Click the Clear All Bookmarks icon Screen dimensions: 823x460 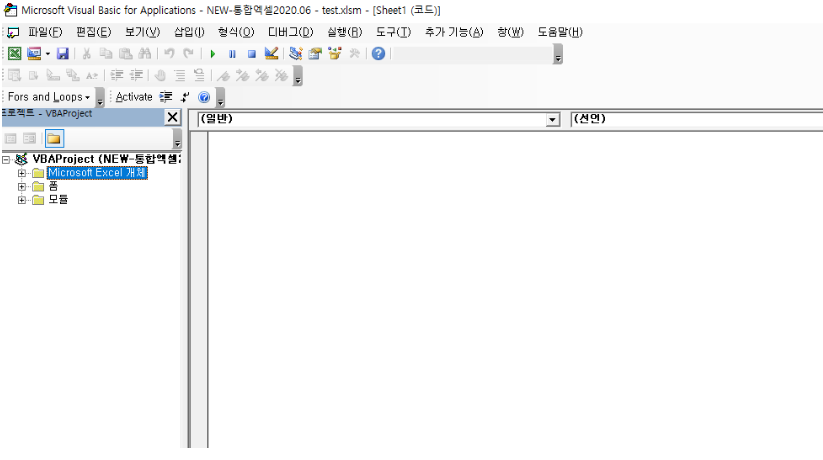click(x=281, y=76)
